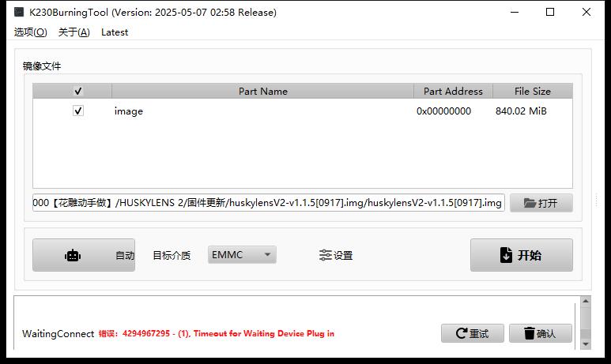Expand the dropdown arrow beside EMMC
Image resolution: width=611 pixels, height=364 pixels.
tap(267, 254)
